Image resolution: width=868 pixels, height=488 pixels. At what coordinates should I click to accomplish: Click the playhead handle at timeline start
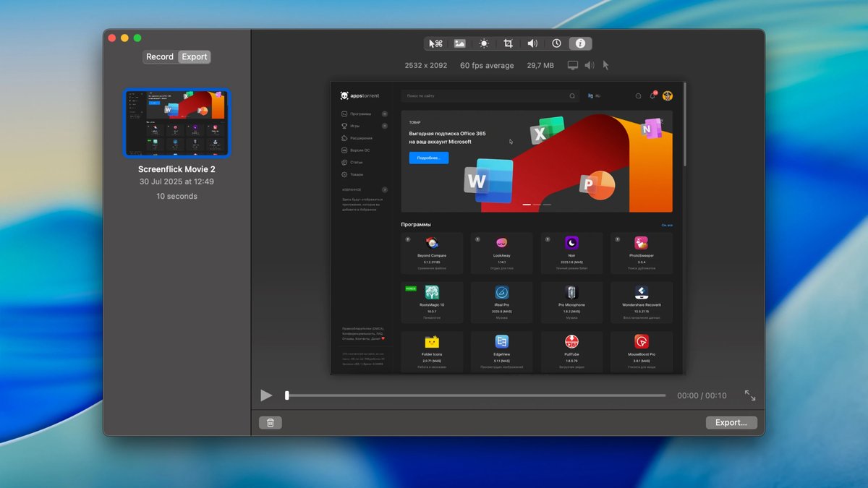[x=286, y=395]
